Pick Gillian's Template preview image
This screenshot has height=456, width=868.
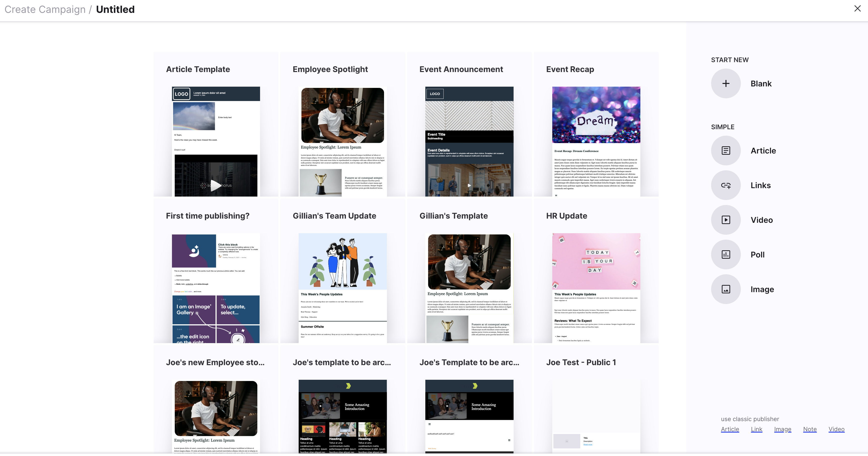(469, 288)
